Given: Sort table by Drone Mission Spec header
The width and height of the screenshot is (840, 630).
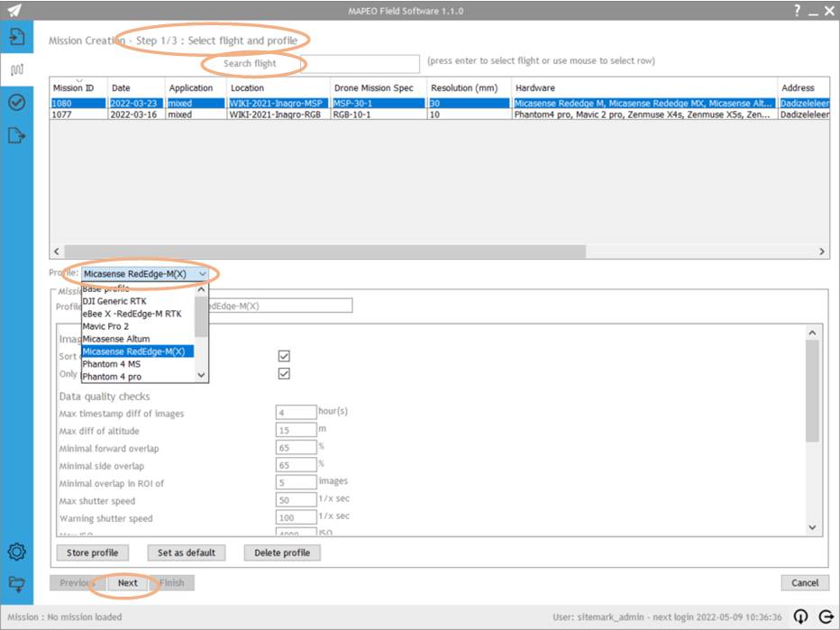Looking at the screenshot, I should point(379,87).
